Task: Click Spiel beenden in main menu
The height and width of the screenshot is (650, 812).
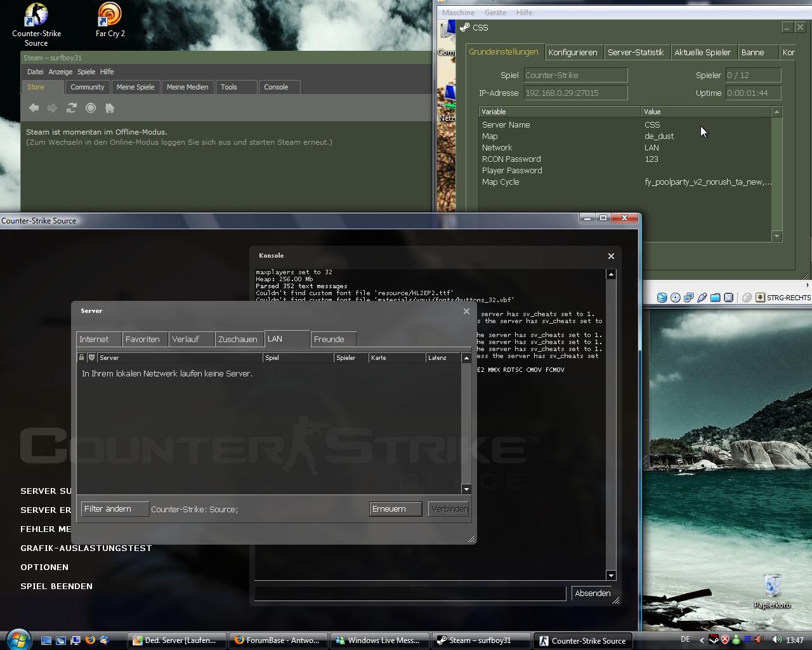Action: (56, 586)
